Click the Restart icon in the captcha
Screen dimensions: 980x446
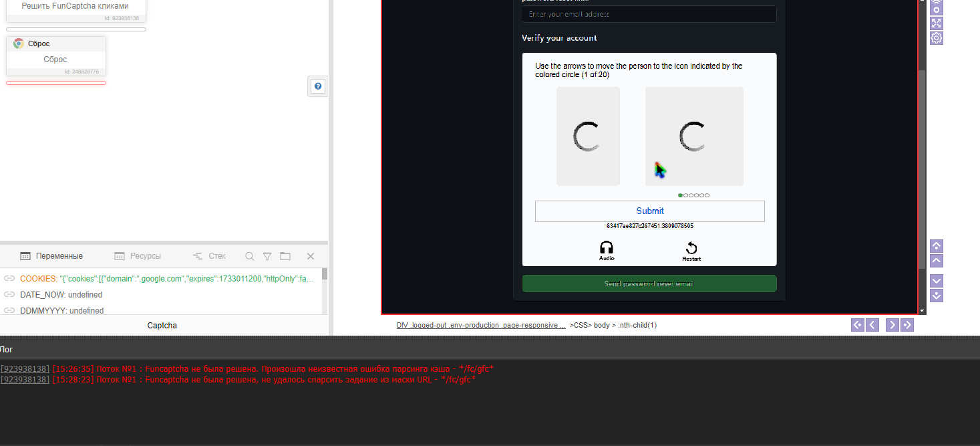click(691, 250)
